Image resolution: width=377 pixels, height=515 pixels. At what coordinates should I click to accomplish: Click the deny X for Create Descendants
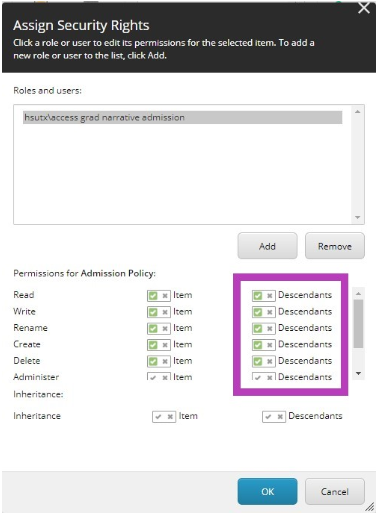click(x=270, y=345)
